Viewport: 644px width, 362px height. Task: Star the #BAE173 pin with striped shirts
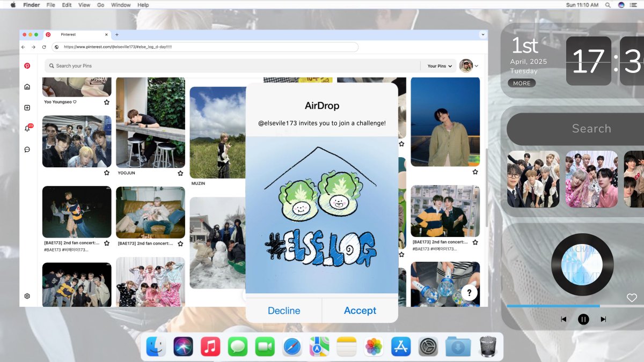click(x=475, y=242)
